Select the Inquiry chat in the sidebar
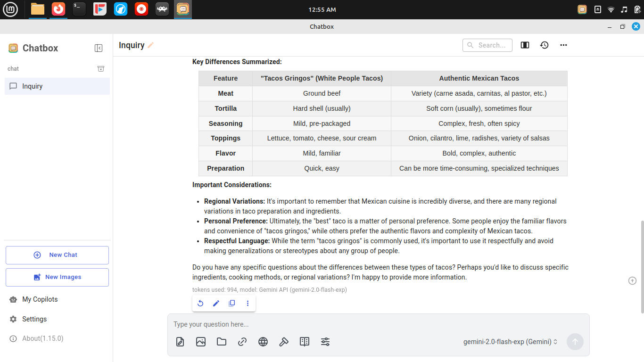This screenshot has height=362, width=644. click(x=57, y=86)
